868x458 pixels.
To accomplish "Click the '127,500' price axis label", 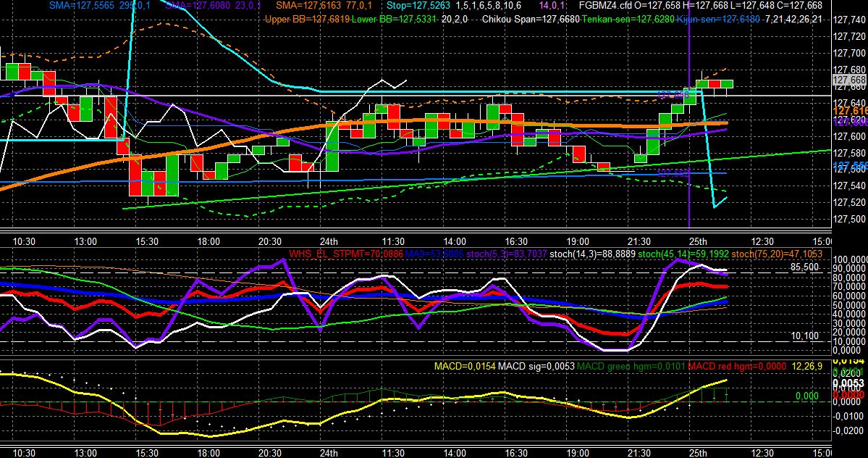I will 849,220.
